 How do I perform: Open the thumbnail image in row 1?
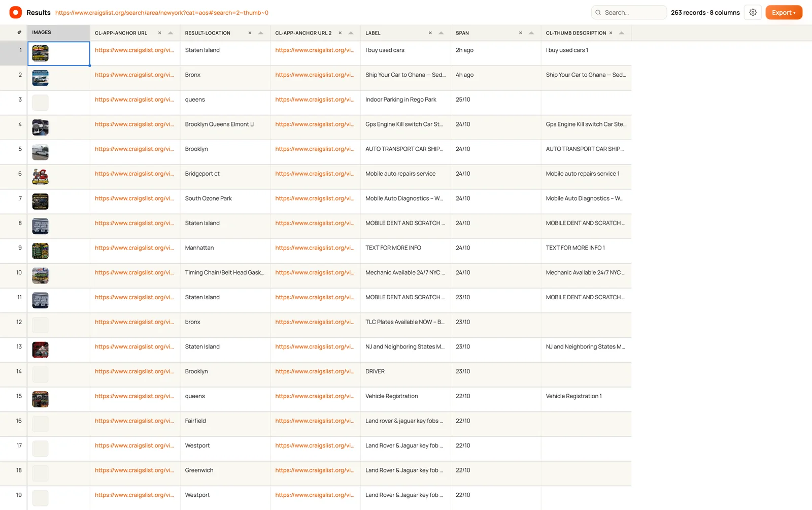41,53
